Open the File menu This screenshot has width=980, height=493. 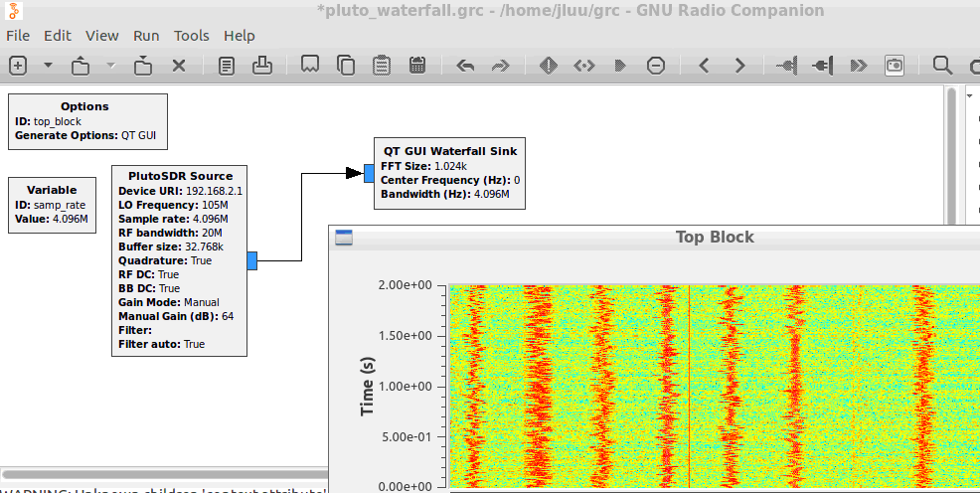(18, 36)
